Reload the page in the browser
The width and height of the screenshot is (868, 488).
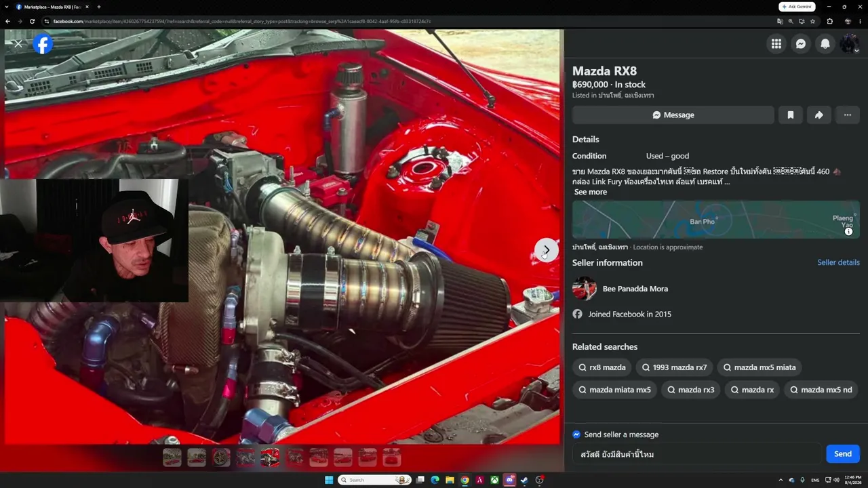click(x=32, y=21)
